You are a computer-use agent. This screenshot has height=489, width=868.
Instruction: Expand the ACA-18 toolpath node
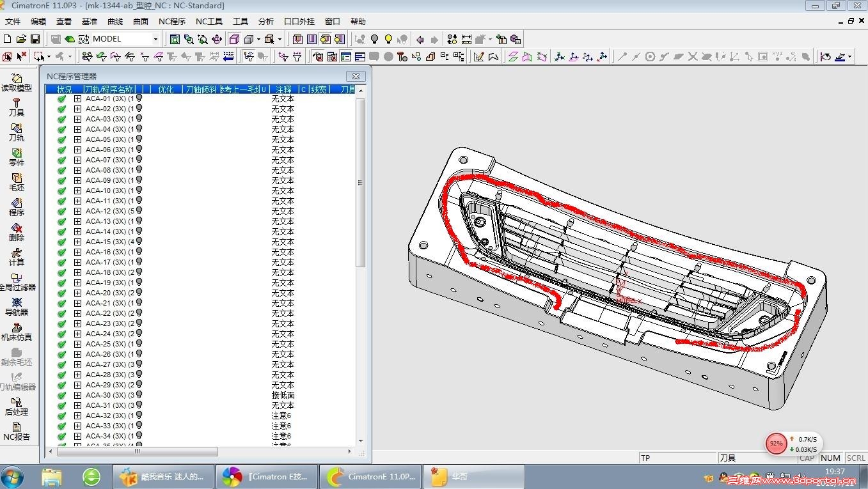coord(77,273)
